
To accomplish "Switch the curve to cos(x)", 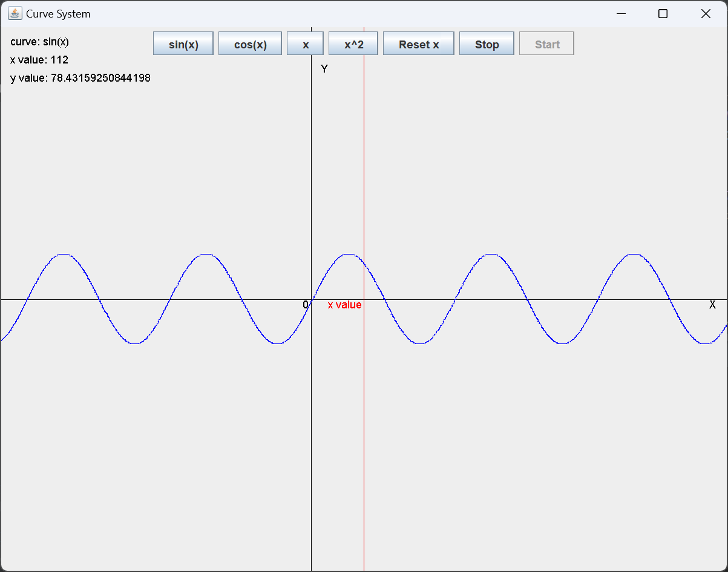I will 250,44.
